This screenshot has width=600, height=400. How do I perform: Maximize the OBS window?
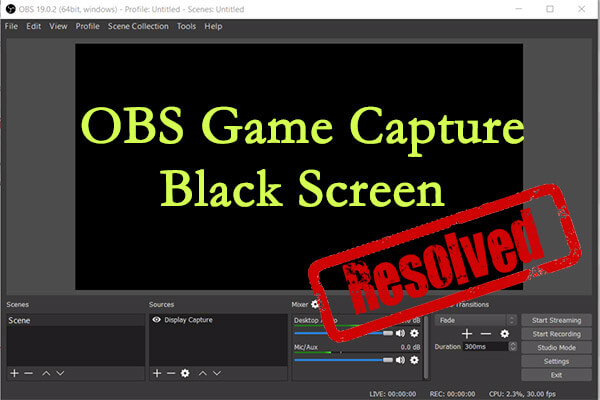click(550, 9)
